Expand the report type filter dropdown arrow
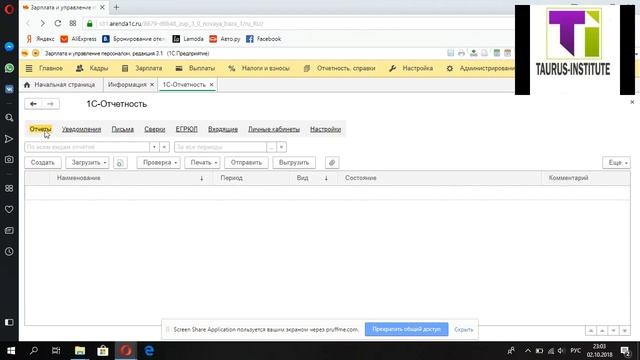The width and height of the screenshot is (640, 360). pos(154,147)
